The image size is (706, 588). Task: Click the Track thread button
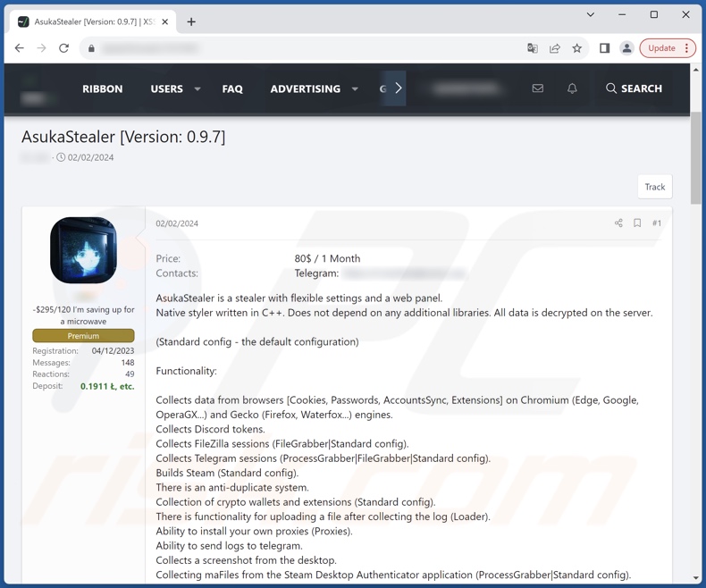[655, 187]
